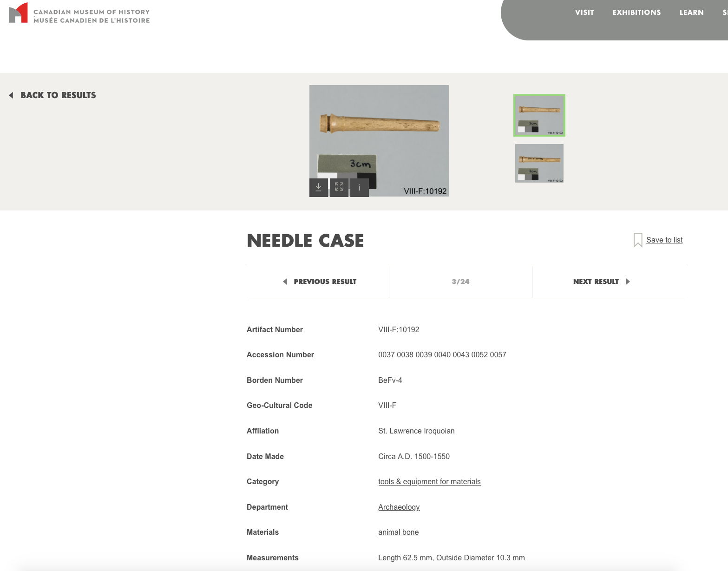The height and width of the screenshot is (571, 728).
Task: Open the 'tools & equipment for materials' category link
Action: [x=429, y=482]
